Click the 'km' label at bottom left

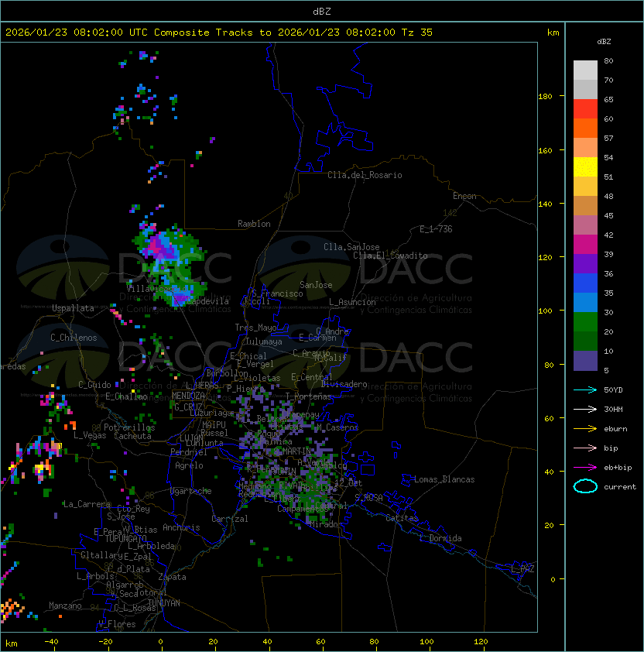(12, 643)
